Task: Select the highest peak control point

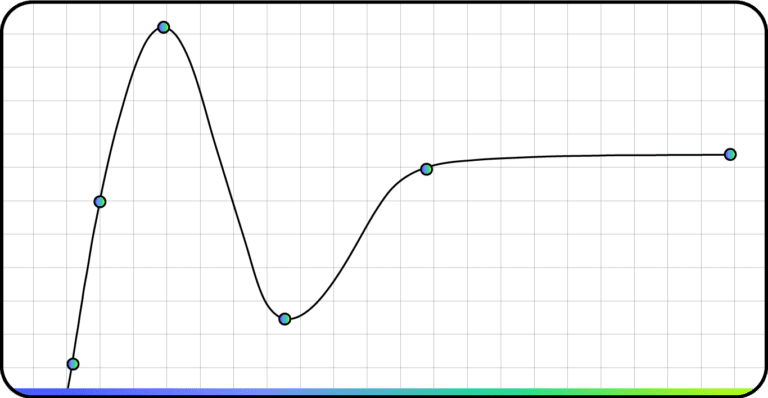Action: point(164,27)
